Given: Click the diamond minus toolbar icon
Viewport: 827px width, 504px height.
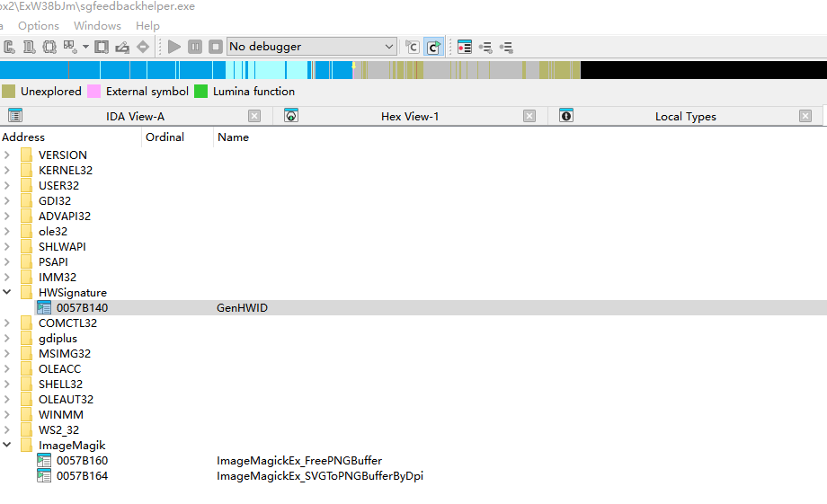Looking at the screenshot, I should pos(143,47).
